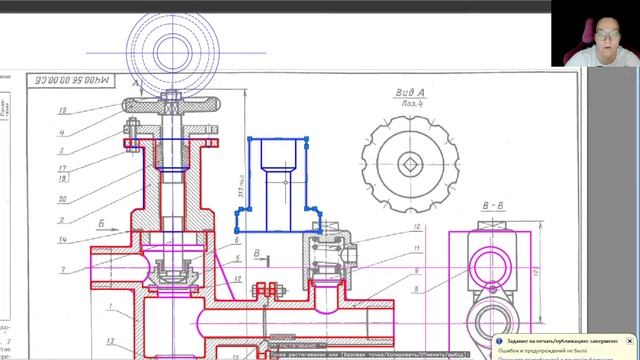Click the mirrored drawing number МЧ00.56.00.00.СБ
Screen dimensions: 640x360
[72, 80]
